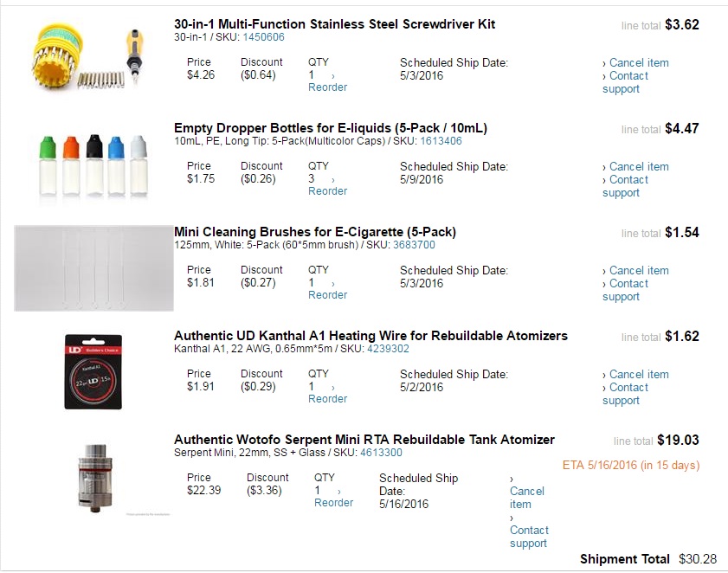Click the UD Kanthal wire thumbnail
Screen dimensions: 728x573
click(x=93, y=371)
